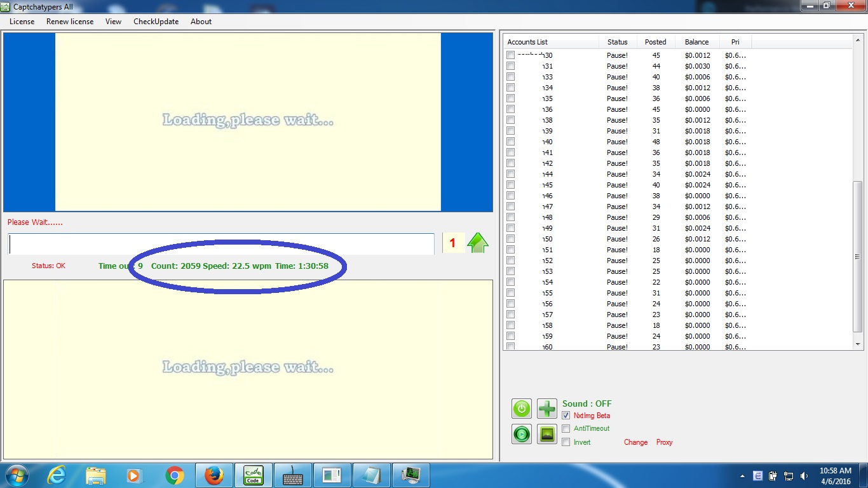
Task: Launch Internet Explorer from the taskbar
Action: click(57, 475)
